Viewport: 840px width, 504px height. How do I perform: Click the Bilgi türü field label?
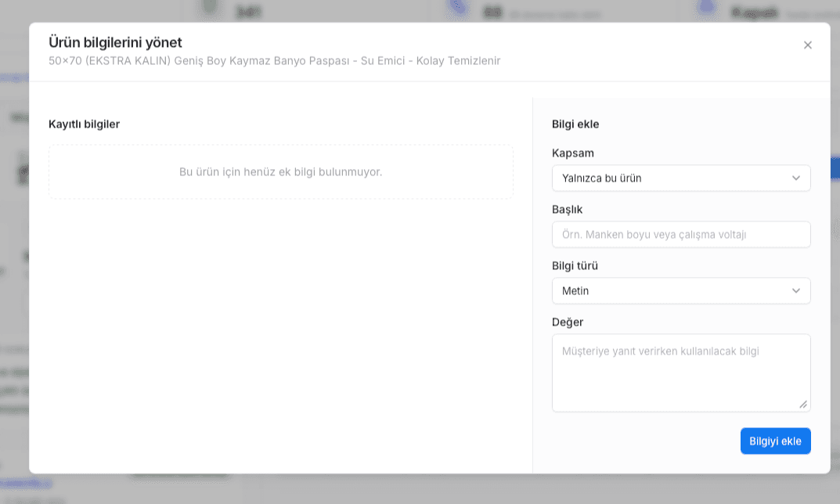click(575, 265)
